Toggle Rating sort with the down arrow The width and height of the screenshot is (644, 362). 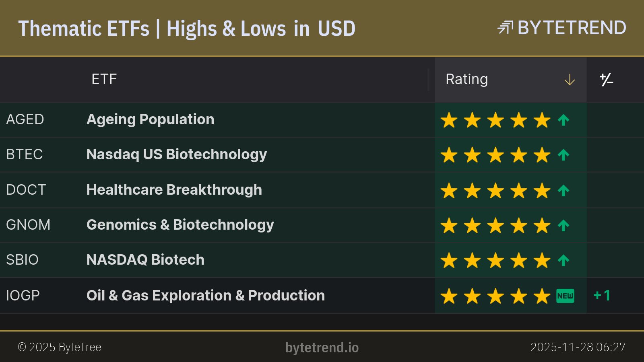570,80
